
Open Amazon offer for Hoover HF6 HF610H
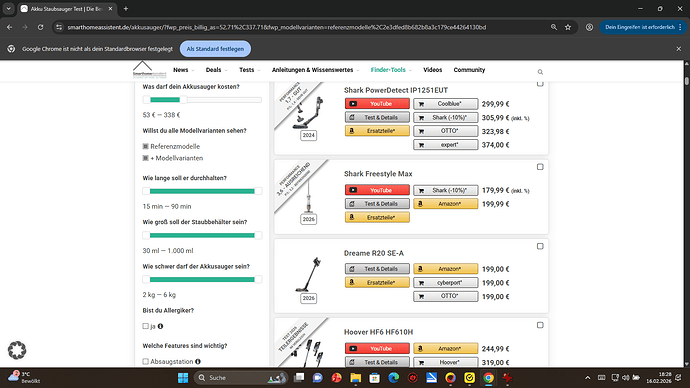click(x=445, y=348)
